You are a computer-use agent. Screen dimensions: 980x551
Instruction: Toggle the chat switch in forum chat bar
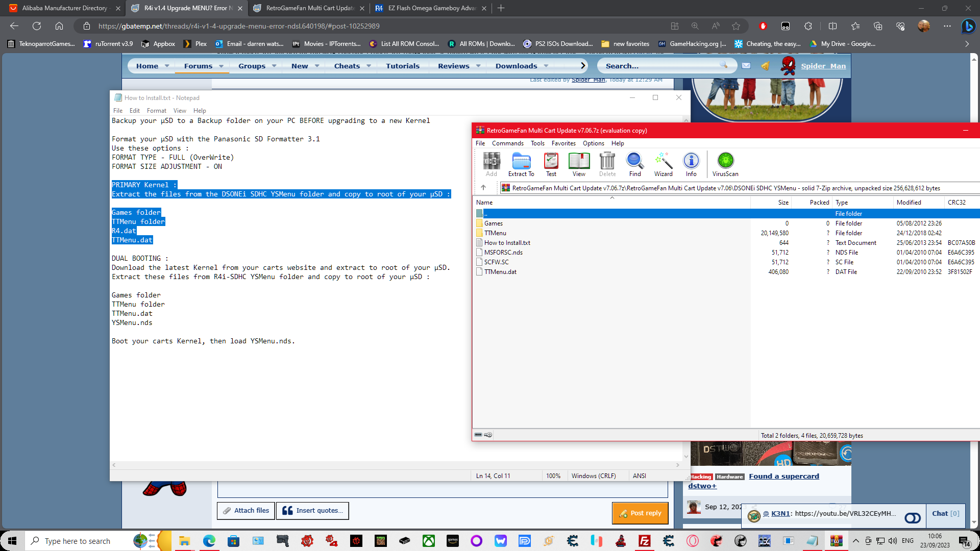913,518
